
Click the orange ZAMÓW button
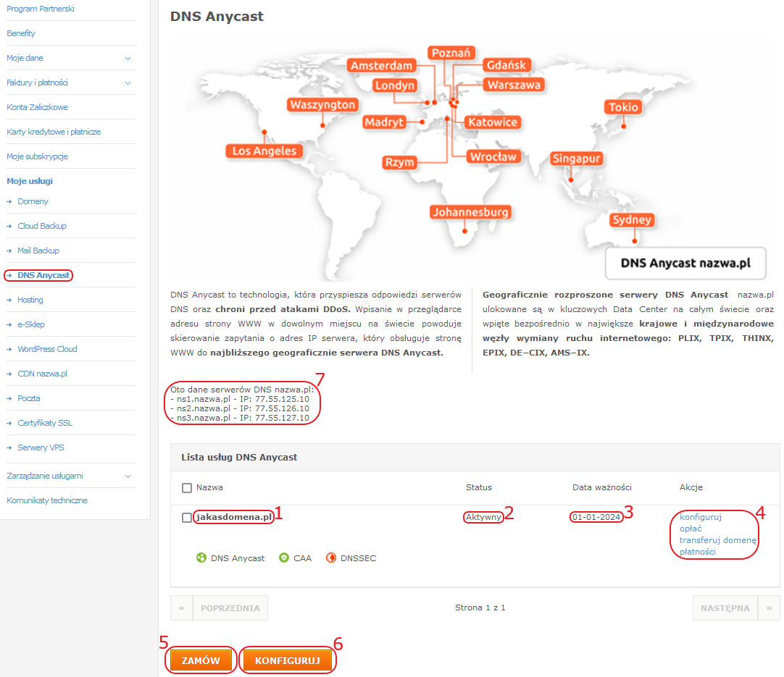click(201, 660)
